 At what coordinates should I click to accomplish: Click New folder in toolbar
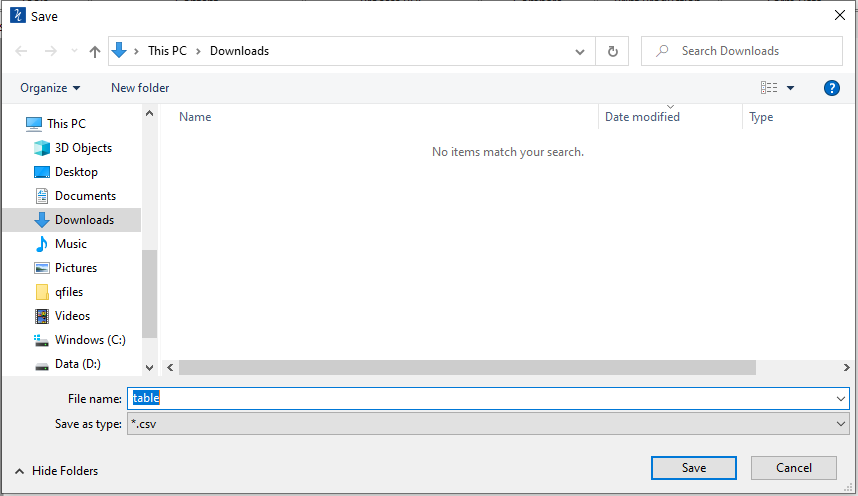(x=140, y=88)
